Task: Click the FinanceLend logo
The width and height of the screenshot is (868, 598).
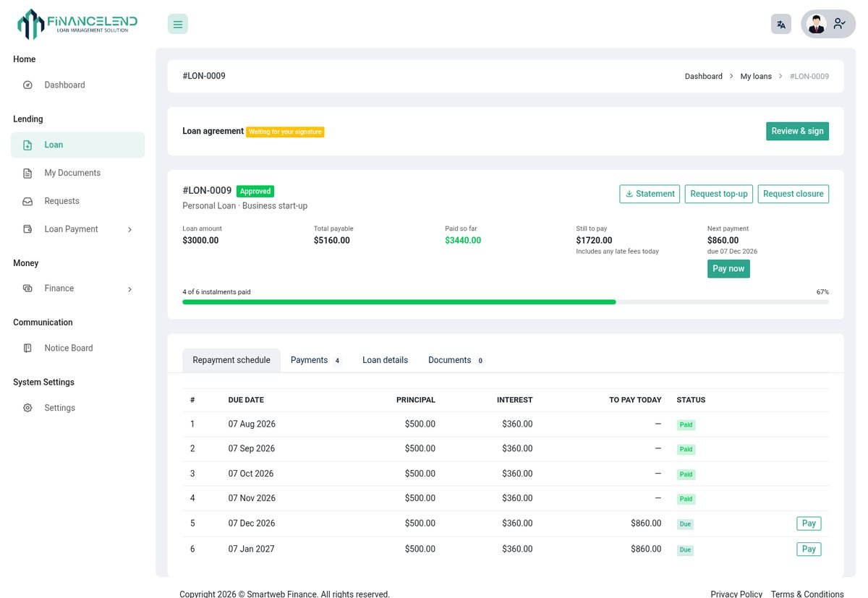Action: coord(77,24)
